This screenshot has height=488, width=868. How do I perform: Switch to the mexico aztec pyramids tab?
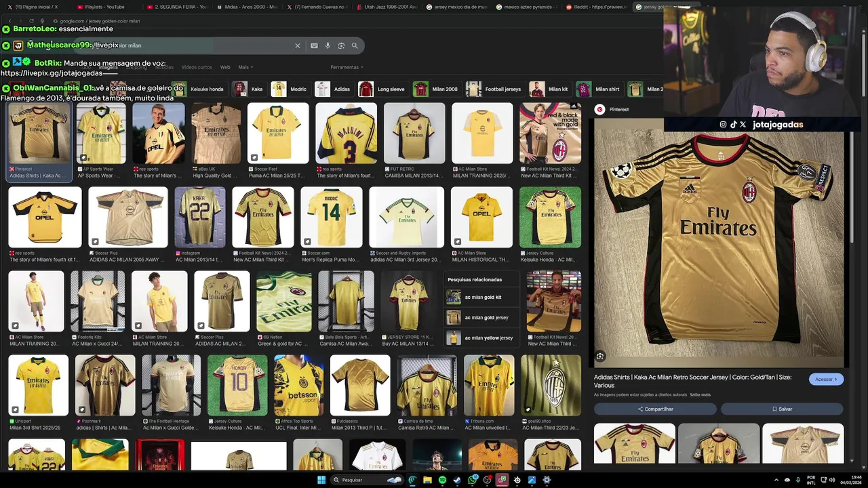click(x=526, y=7)
